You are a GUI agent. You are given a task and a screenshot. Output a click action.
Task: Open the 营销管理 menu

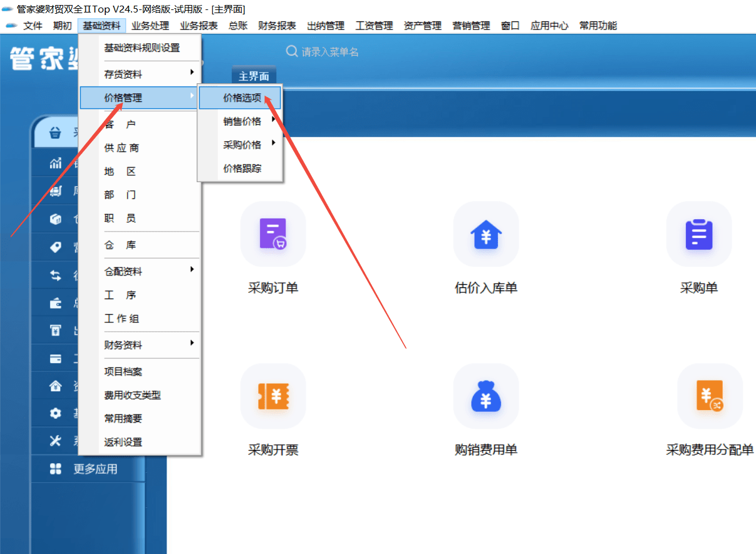472,26
